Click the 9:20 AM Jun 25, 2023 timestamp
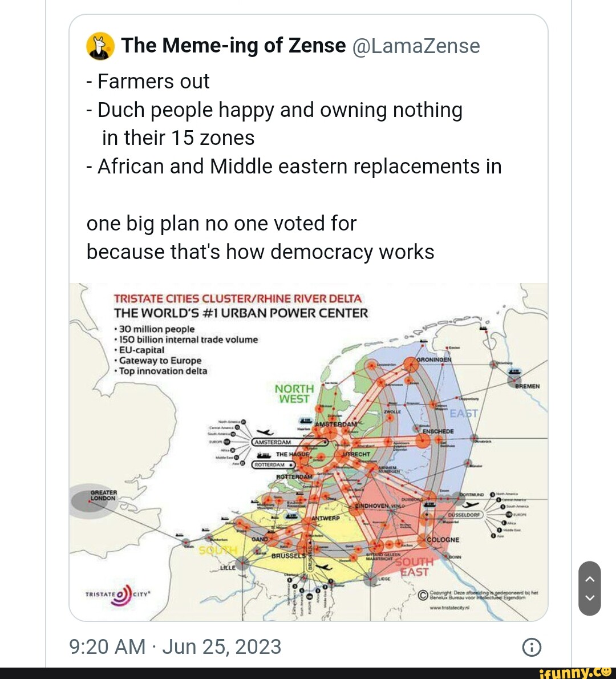Image resolution: width=616 pixels, height=679 pixels. pos(175,647)
